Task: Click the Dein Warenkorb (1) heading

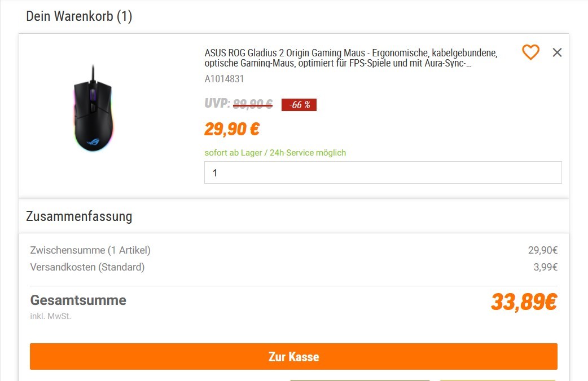Action: [79, 16]
